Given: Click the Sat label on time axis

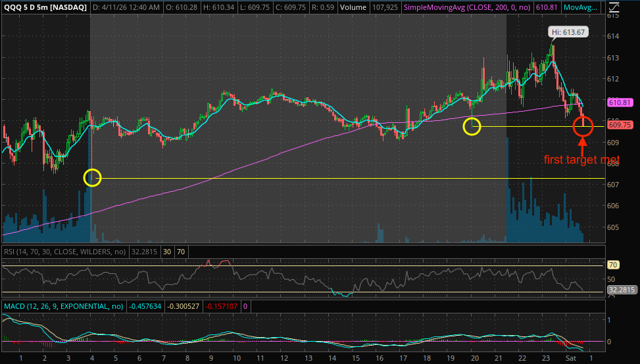Looking at the screenshot, I should coord(571,358).
